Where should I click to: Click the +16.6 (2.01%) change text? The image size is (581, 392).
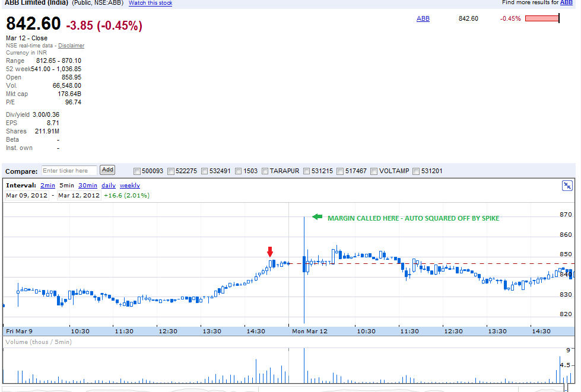tap(127, 196)
